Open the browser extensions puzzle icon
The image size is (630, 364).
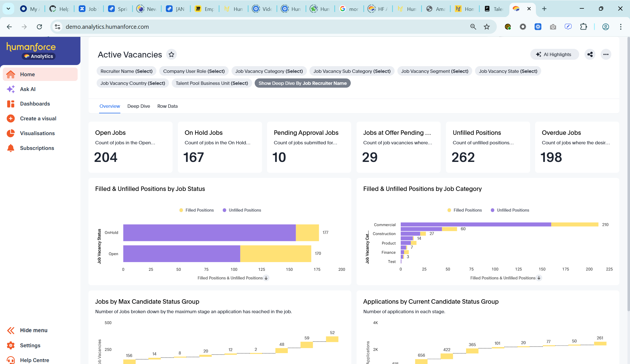coord(583,27)
